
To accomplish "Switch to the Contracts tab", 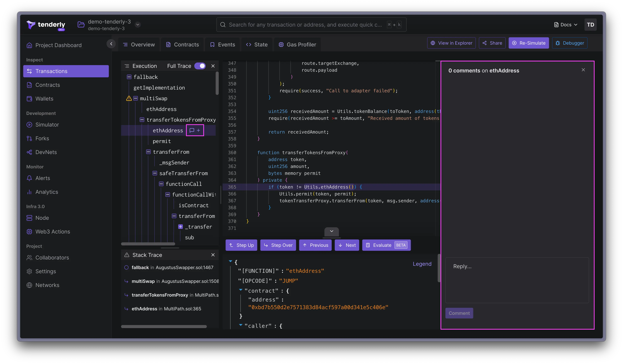I will click(182, 44).
